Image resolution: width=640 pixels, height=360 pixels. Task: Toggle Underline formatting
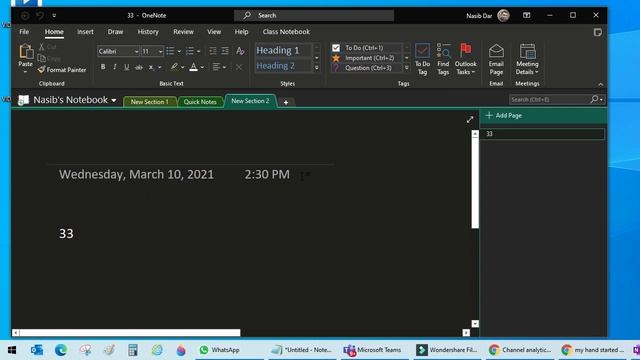pos(127,67)
